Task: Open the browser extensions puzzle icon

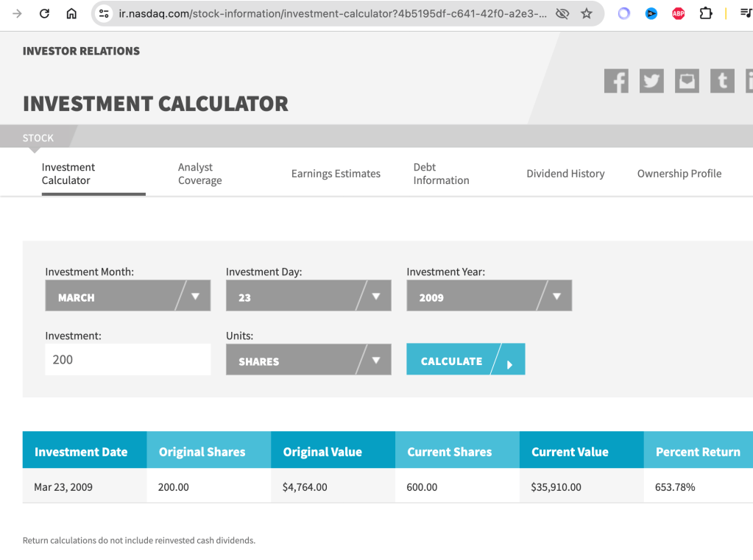Action: pyautogui.click(x=705, y=13)
